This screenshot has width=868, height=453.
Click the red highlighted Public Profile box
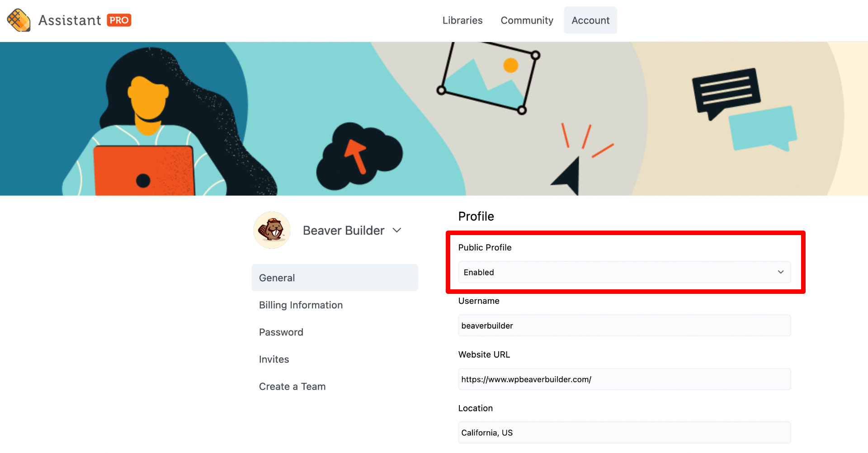(x=625, y=262)
